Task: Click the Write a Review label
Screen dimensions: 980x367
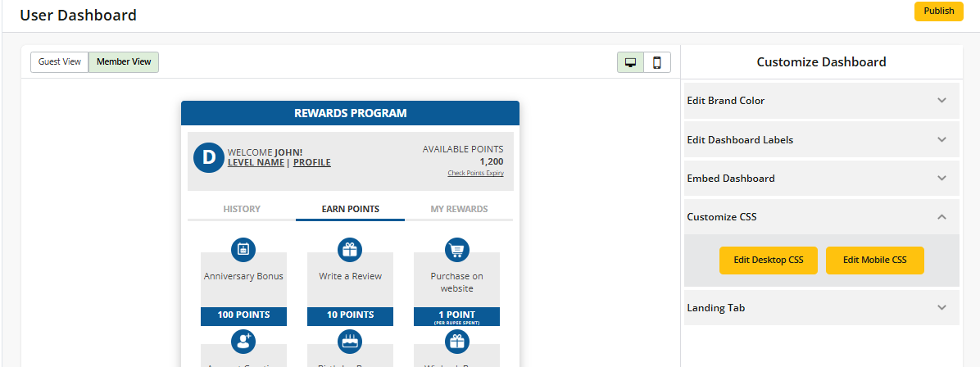Action: 350,276
